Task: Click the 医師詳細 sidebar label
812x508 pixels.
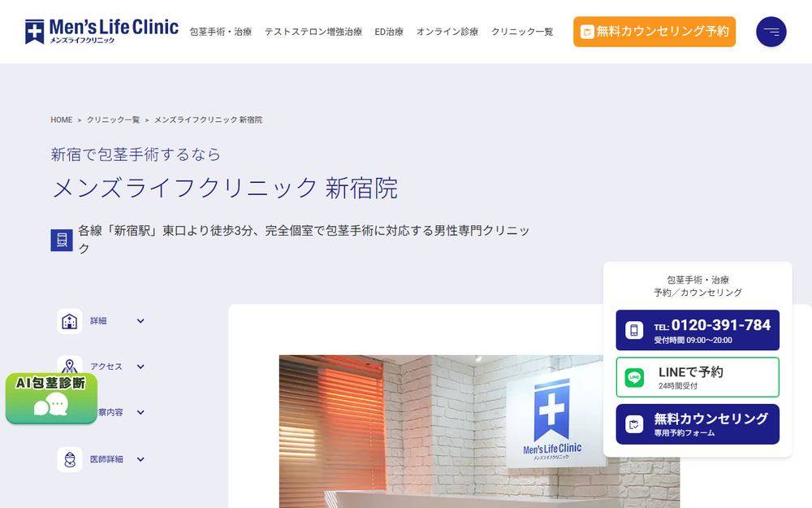Action: (106, 459)
